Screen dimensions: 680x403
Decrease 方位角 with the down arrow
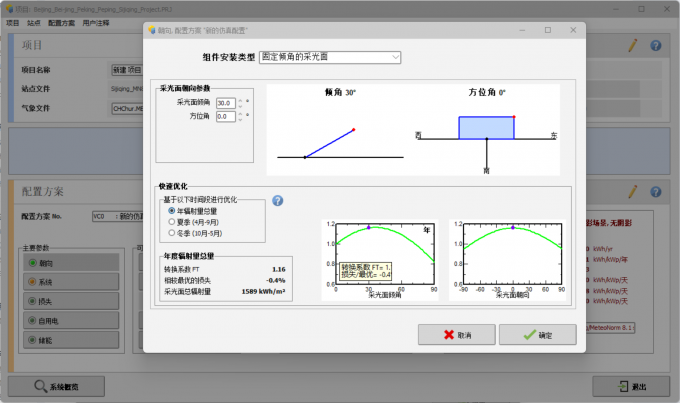[239, 120]
